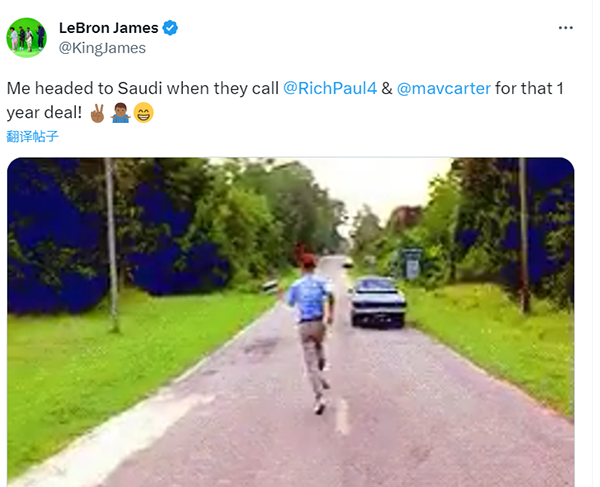Click the running man in the image
600x487 pixels.
pos(311,331)
